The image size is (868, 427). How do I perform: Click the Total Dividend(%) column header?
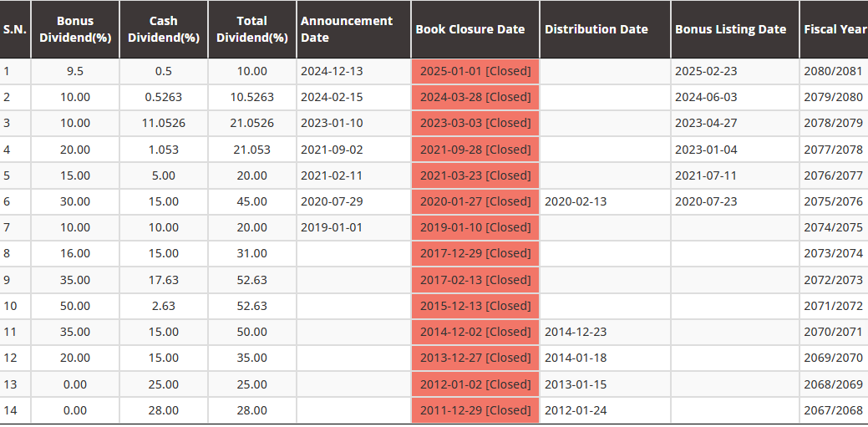pos(251,29)
